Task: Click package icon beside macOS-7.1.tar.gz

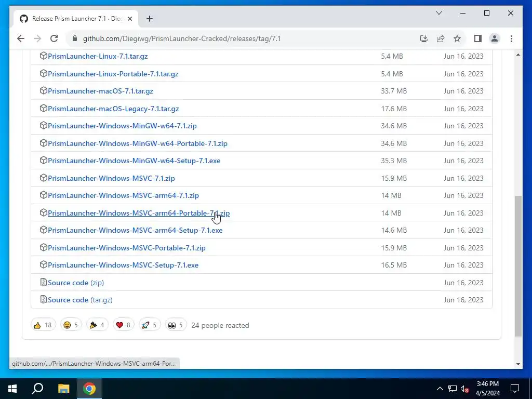Action: click(44, 90)
